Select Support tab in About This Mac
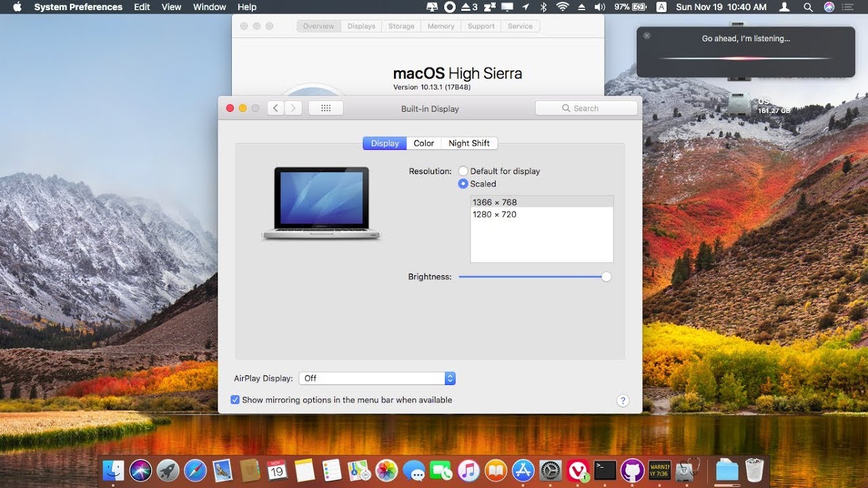The height and width of the screenshot is (488, 868). pos(481,26)
